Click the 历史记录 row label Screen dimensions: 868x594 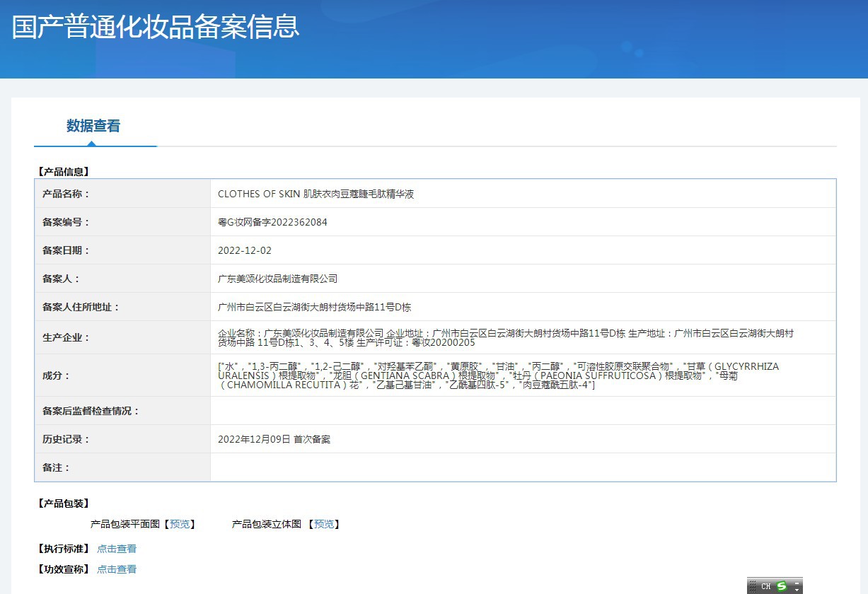pos(66,439)
